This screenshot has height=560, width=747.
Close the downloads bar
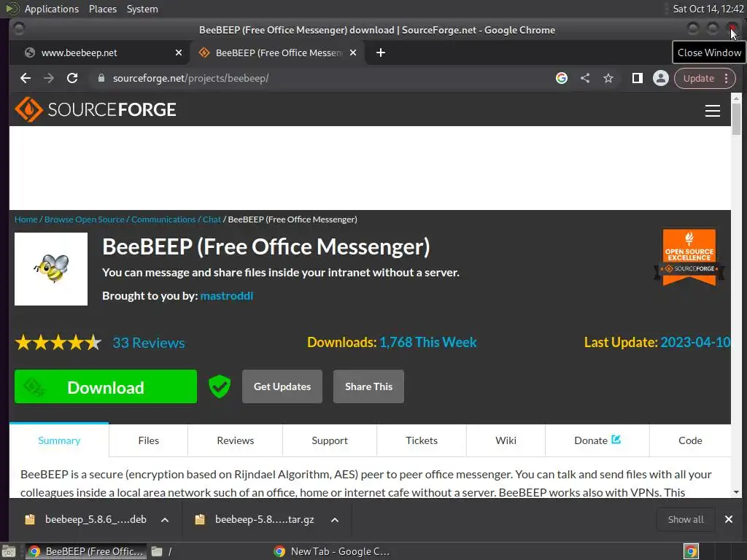pos(729,519)
